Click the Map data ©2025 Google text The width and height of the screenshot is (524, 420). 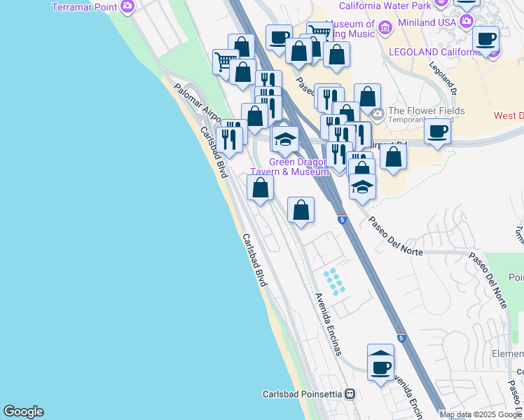(x=481, y=415)
